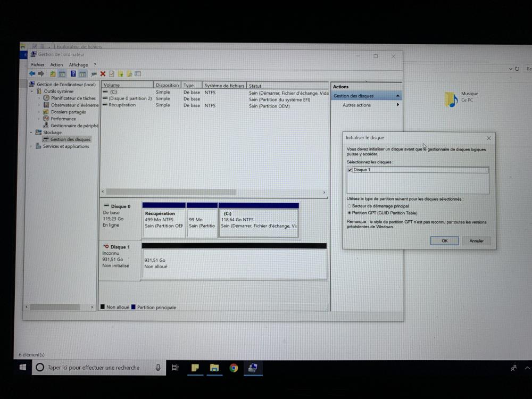Open Sticky Notes from taskbar
The width and height of the screenshot is (532, 399).
pos(195,368)
